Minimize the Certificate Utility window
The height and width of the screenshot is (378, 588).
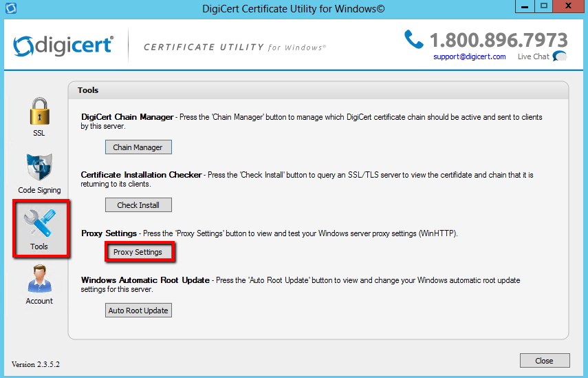[524, 6]
